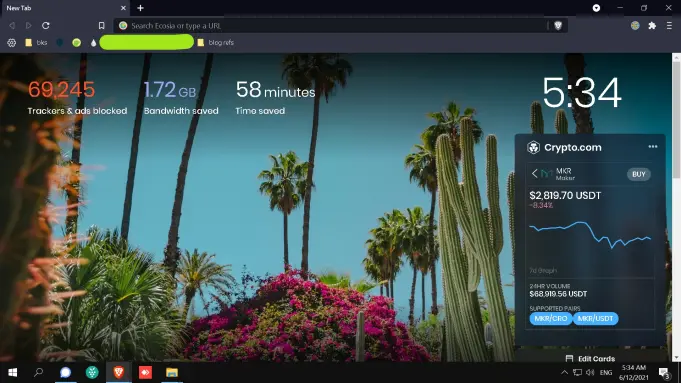Open the notification center icon
Screen dimensions: 681x383
pos(664,373)
